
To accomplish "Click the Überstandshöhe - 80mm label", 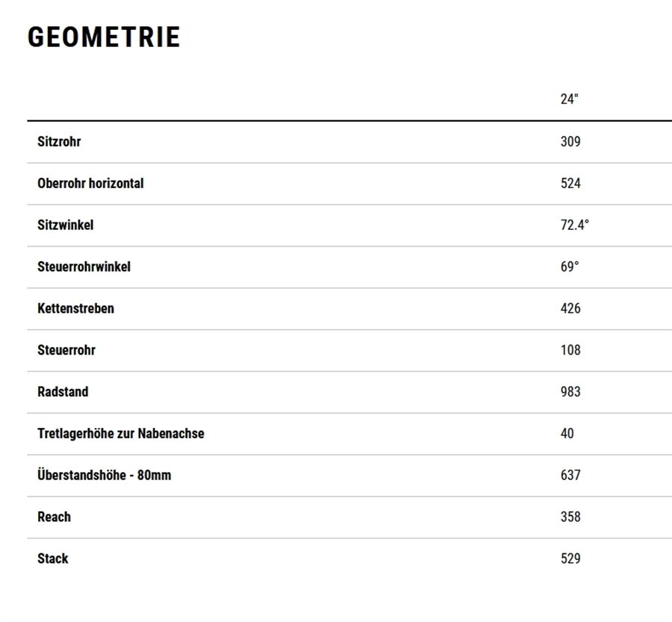I will tap(104, 475).
